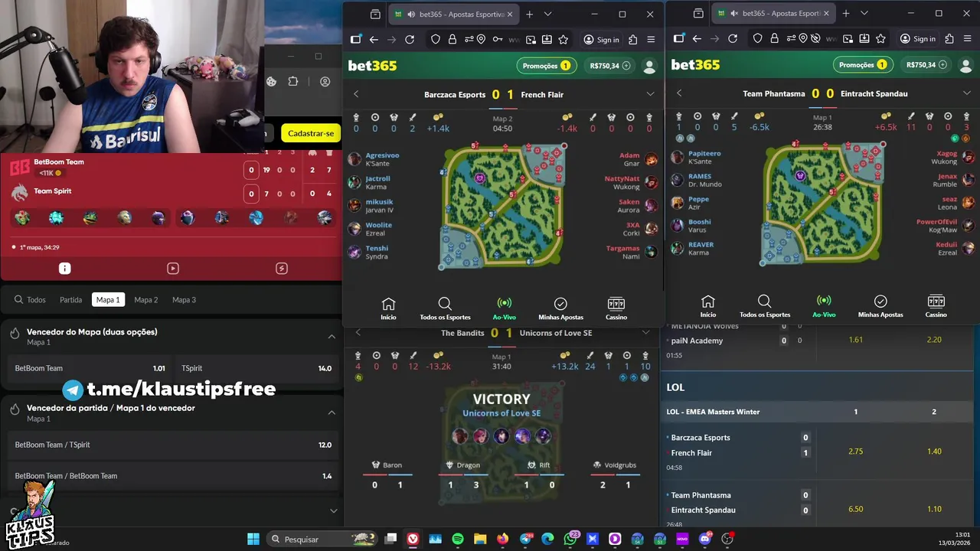Bookmark page with star in left browser

pos(563,40)
